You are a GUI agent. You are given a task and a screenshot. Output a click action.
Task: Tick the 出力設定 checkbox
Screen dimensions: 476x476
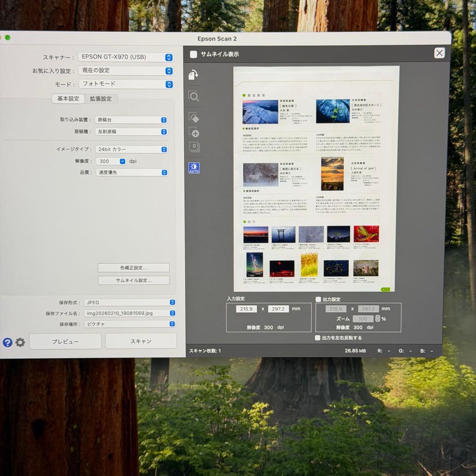click(318, 299)
